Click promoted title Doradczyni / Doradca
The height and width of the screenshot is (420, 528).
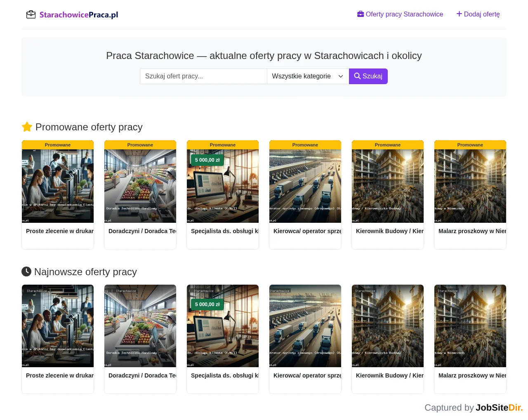pyautogui.click(x=142, y=231)
